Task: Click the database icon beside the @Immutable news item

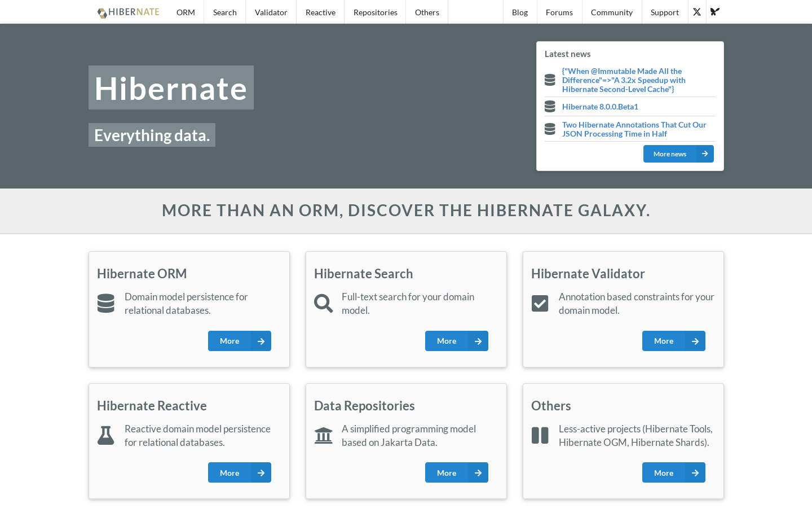Action: 550,80
